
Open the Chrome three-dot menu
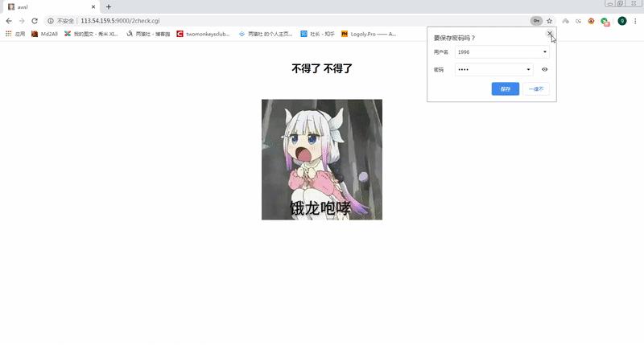pos(635,21)
